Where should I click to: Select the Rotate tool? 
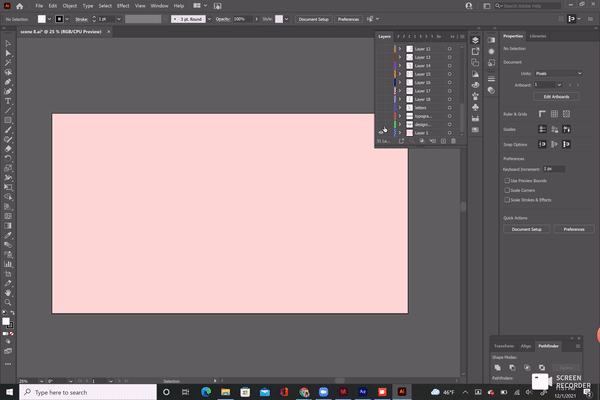click(8, 158)
